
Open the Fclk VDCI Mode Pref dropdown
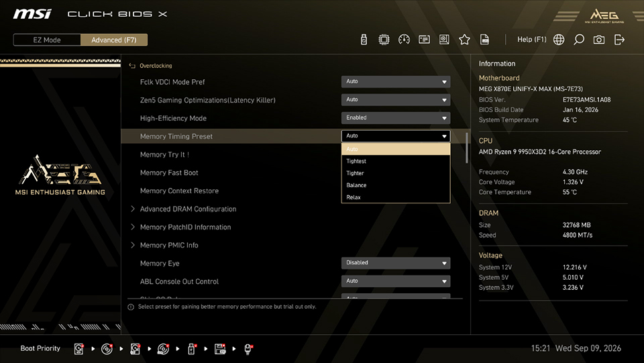[396, 82]
